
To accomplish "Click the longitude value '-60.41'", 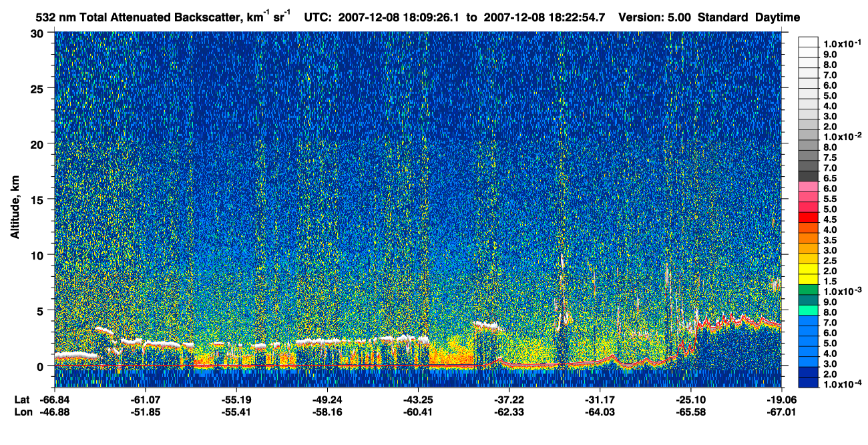I will pos(418,412).
